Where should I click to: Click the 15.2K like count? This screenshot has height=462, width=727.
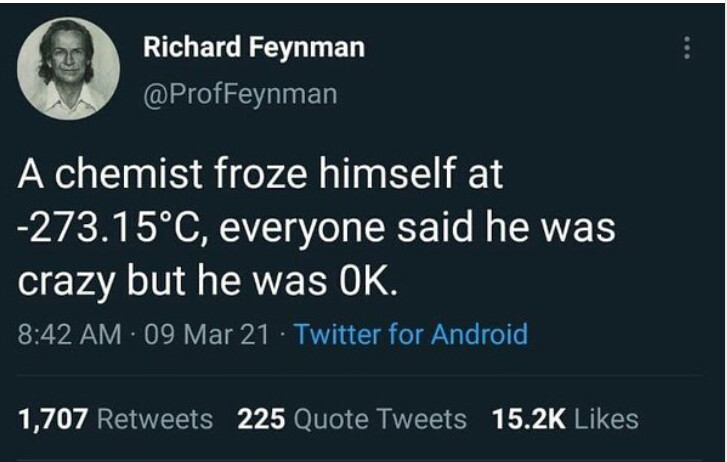pos(530,418)
